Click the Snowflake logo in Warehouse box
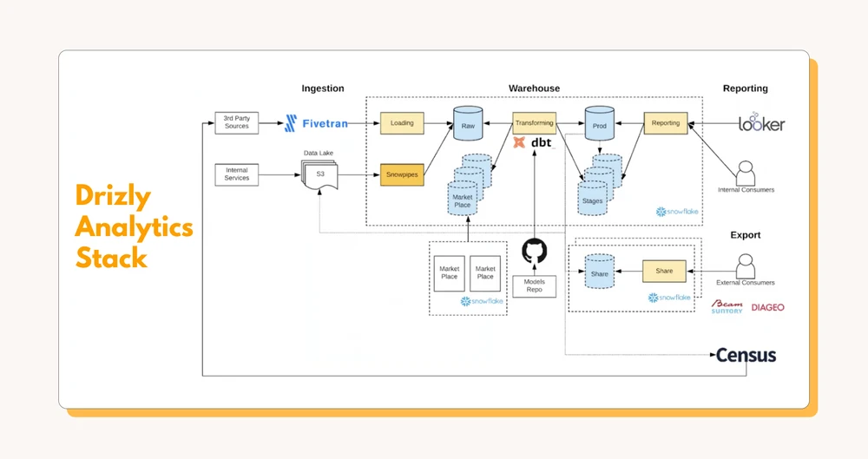Screen dimensions: 868x459 coord(677,212)
